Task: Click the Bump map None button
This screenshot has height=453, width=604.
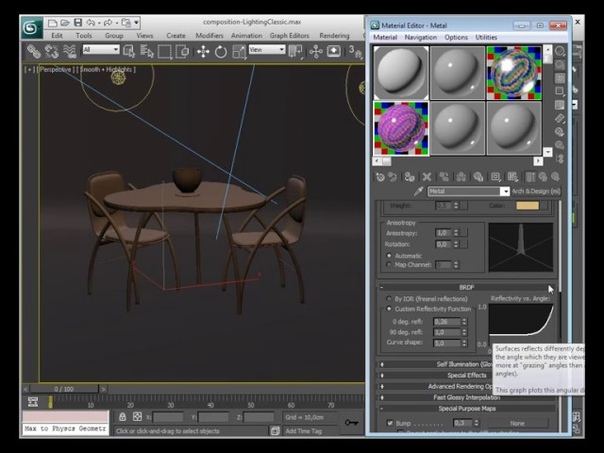Action: tap(517, 423)
